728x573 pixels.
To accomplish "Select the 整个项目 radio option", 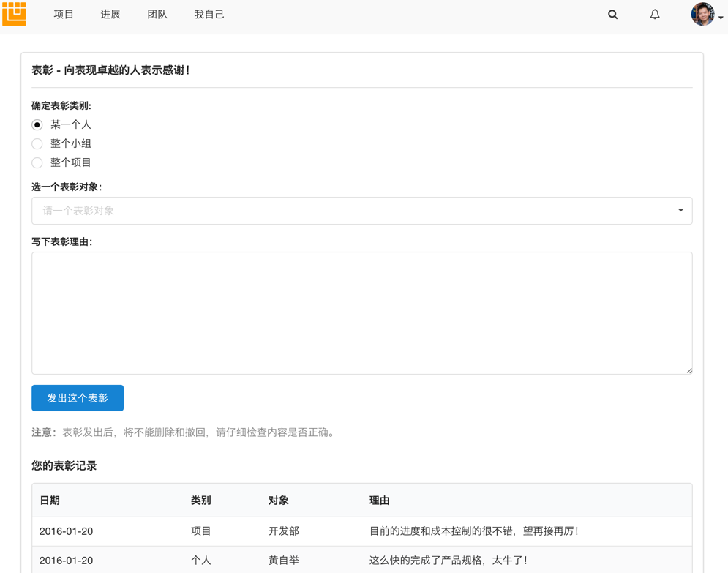I will click(x=37, y=162).
